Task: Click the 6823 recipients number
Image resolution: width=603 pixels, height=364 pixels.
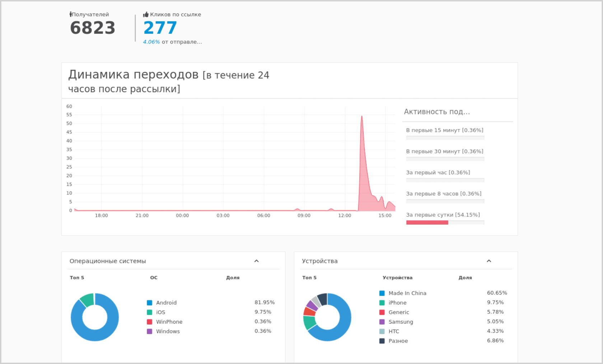Action: [x=93, y=28]
